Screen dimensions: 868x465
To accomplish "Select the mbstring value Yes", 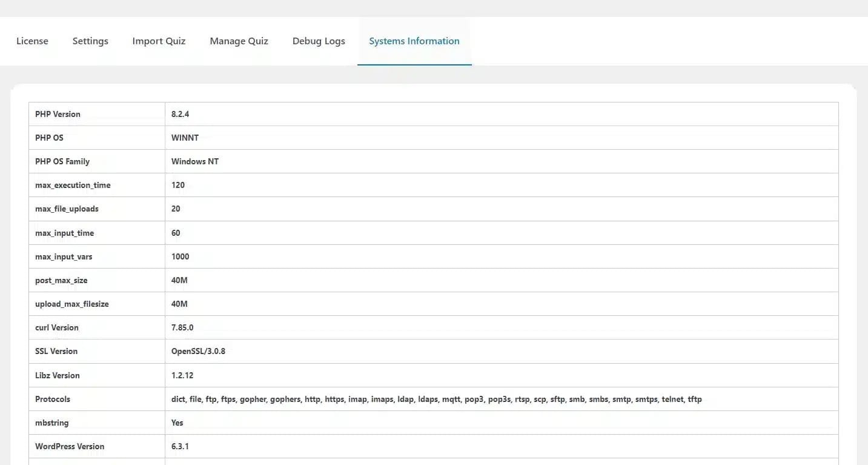I will [177, 423].
